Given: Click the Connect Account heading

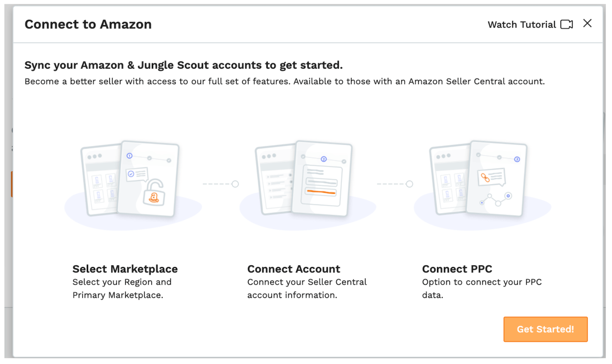Looking at the screenshot, I should [x=294, y=269].
